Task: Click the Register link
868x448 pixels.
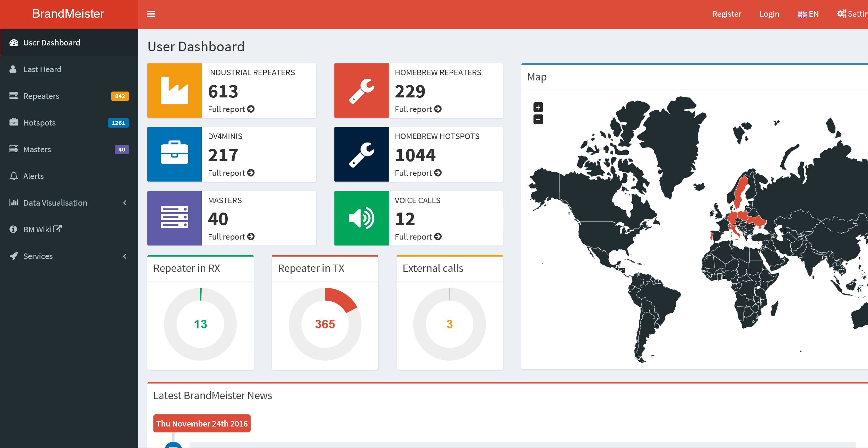Action: pos(727,14)
